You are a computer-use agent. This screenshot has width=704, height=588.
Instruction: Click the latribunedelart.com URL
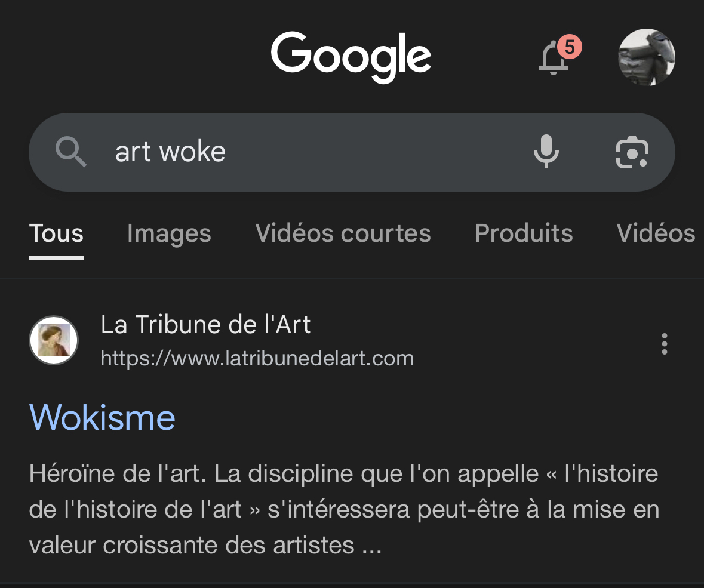(257, 359)
